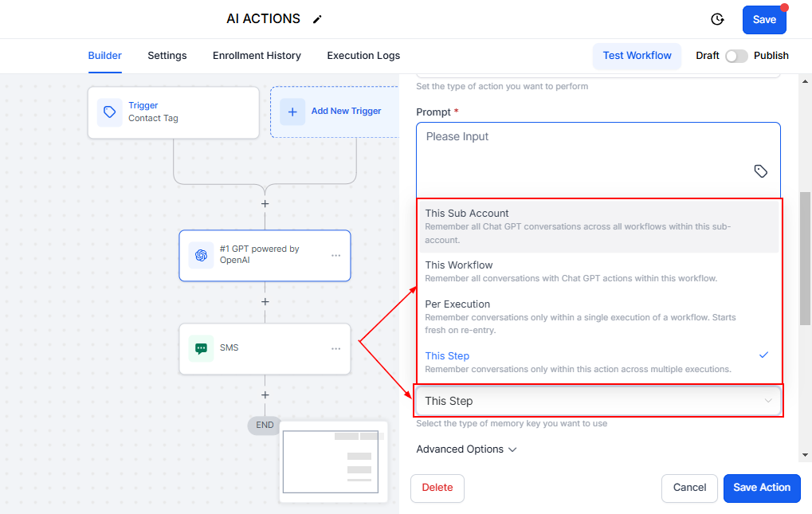Select the Trigger Contact Tag card
812x514 pixels.
coord(174,112)
